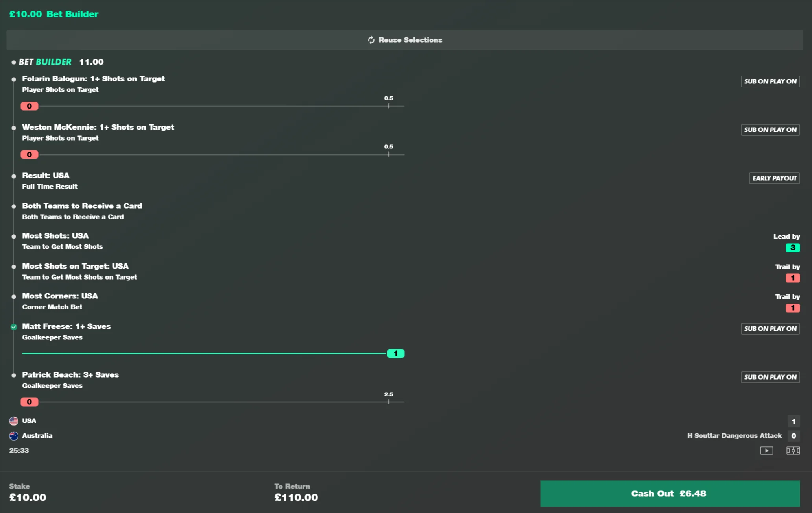This screenshot has width=812, height=513.
Task: Click 'Trail by 1' badge for Most Corners
Action: point(792,308)
